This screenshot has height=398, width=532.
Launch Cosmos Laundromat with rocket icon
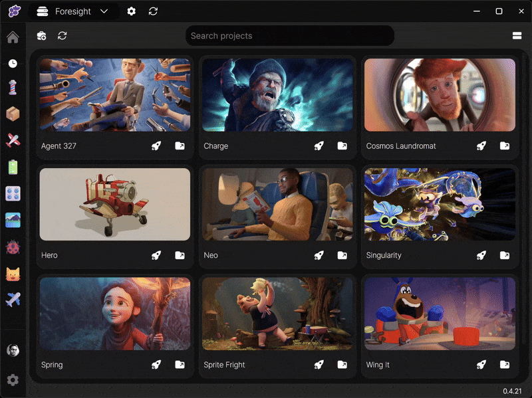click(481, 146)
